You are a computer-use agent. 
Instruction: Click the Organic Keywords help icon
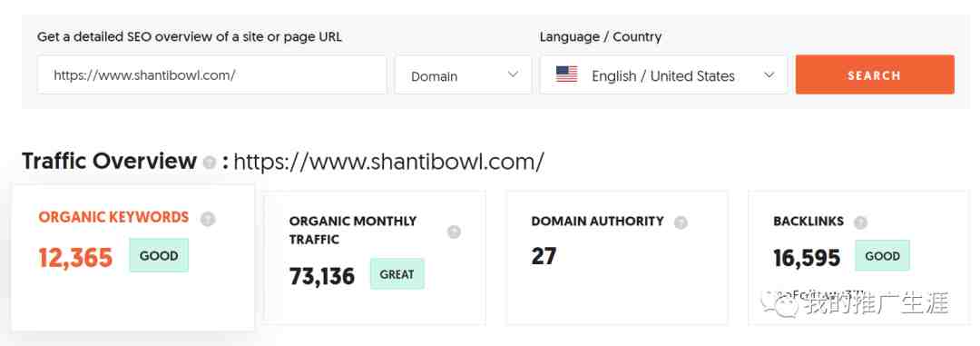tap(208, 219)
